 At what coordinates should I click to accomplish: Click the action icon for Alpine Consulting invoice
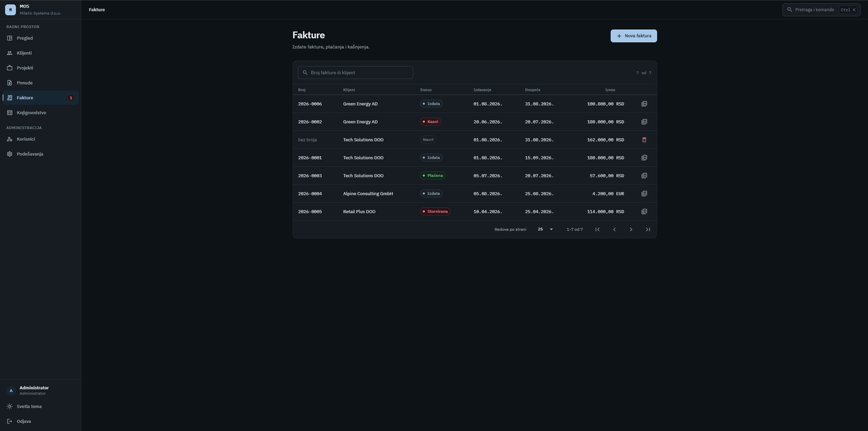(644, 194)
